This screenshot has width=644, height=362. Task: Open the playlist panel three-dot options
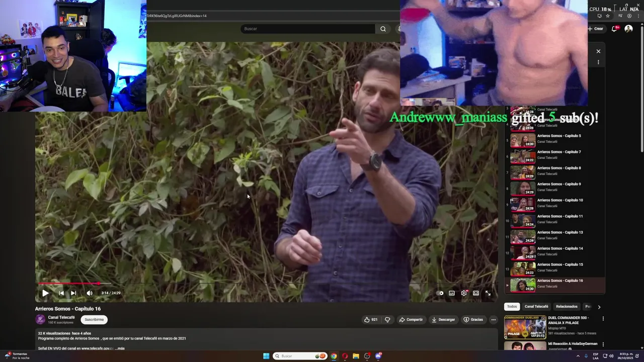point(598,62)
